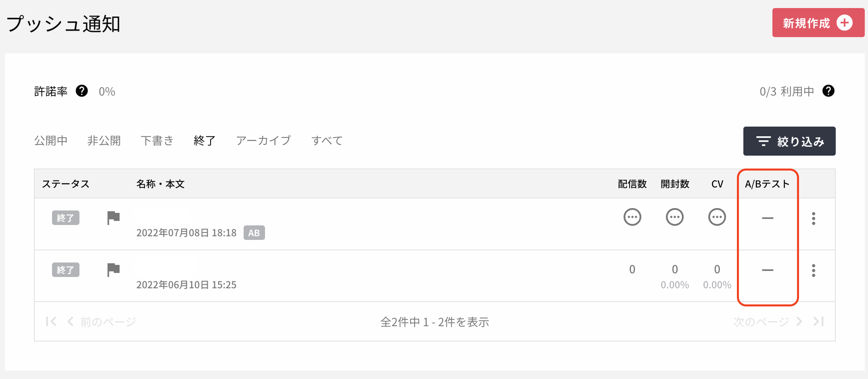868x379 pixels.
Task: Select the 終了 tab
Action: click(204, 141)
